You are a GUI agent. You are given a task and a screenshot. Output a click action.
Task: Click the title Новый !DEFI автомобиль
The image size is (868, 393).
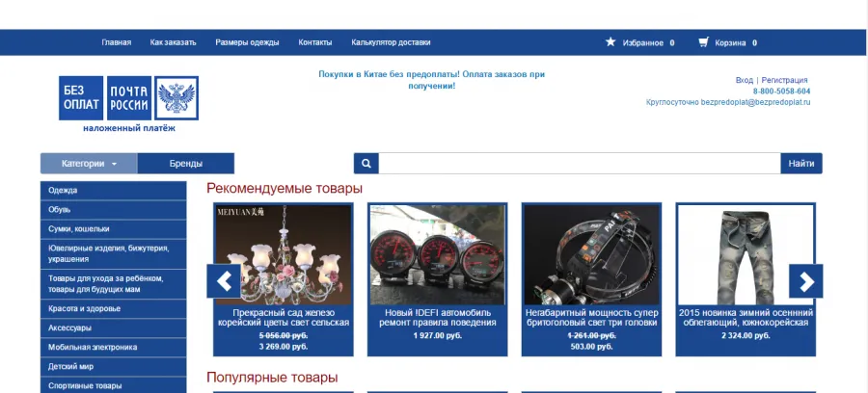pyautogui.click(x=437, y=318)
